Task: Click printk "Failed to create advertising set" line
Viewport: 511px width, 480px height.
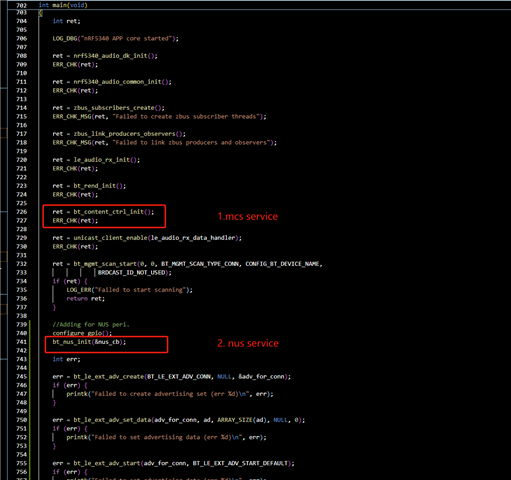Action: coord(170,394)
